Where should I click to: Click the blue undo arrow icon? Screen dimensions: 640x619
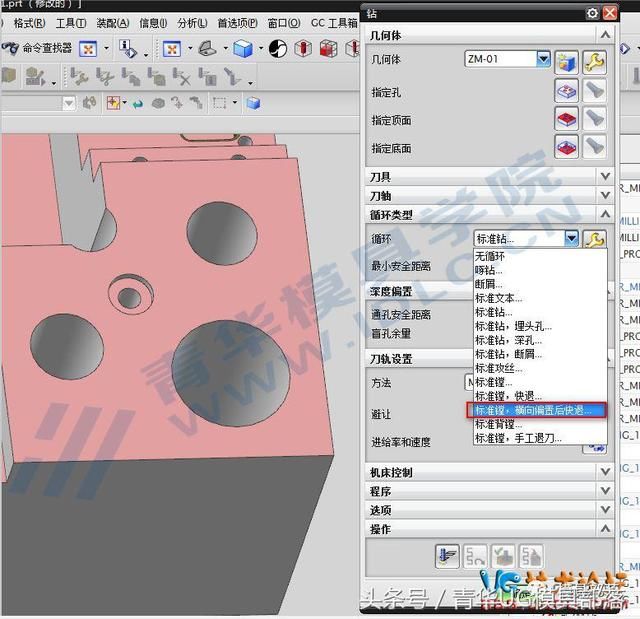click(x=138, y=104)
